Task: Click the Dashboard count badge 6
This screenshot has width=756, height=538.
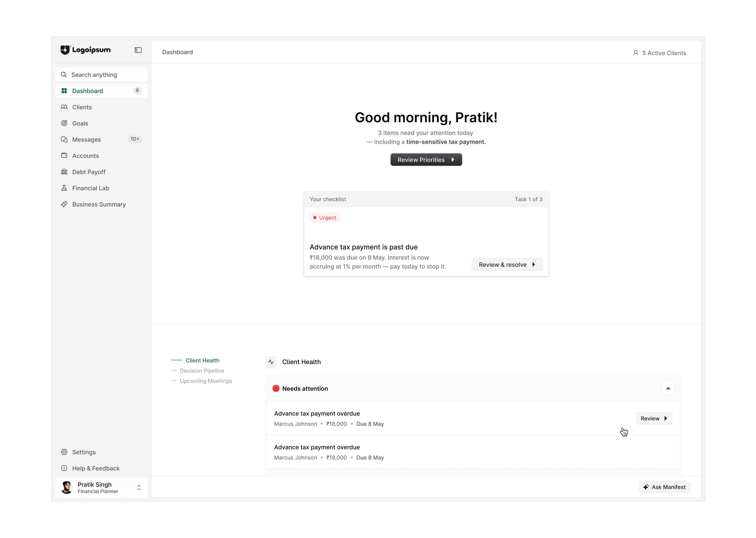Action: pos(137,90)
